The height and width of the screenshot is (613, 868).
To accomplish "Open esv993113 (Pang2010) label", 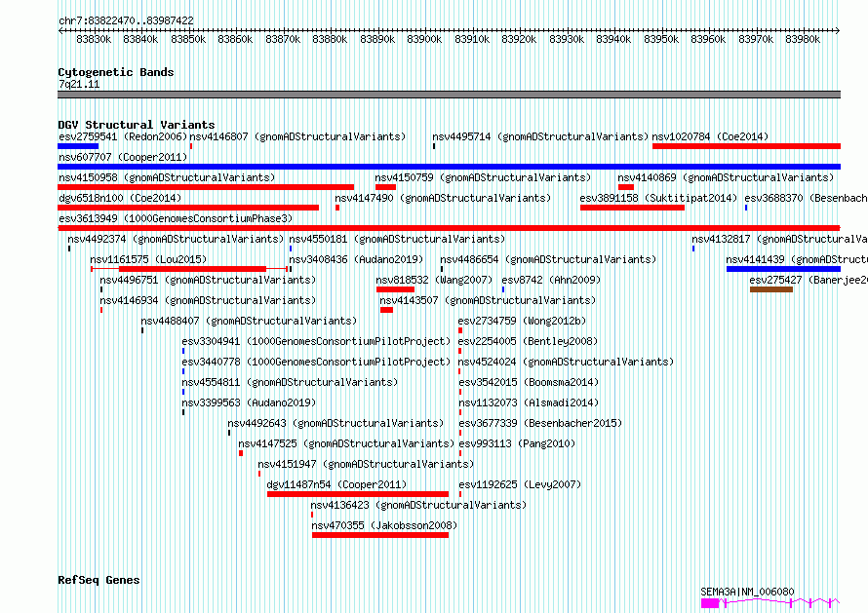I will coord(517,443).
